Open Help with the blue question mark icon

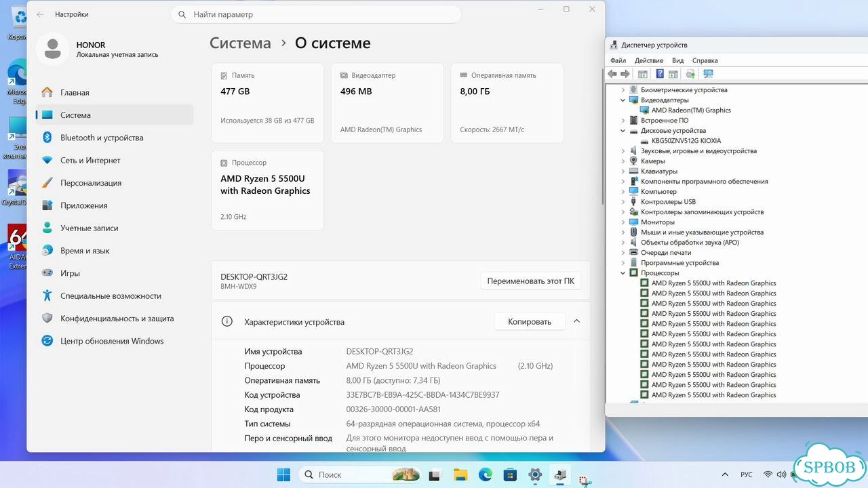659,74
